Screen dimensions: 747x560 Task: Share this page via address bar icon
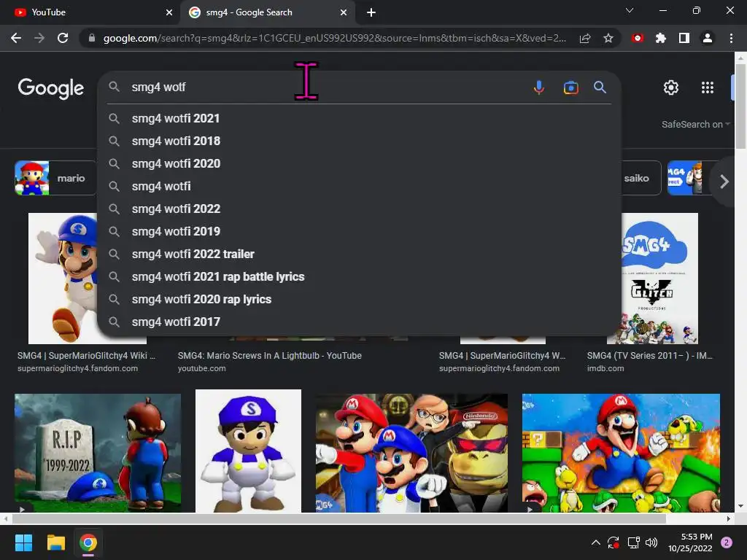(585, 38)
